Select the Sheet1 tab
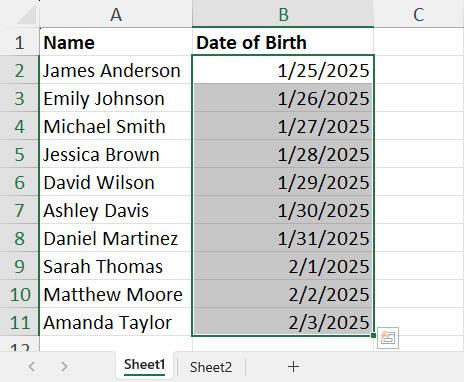The image size is (464, 382). 144,366
